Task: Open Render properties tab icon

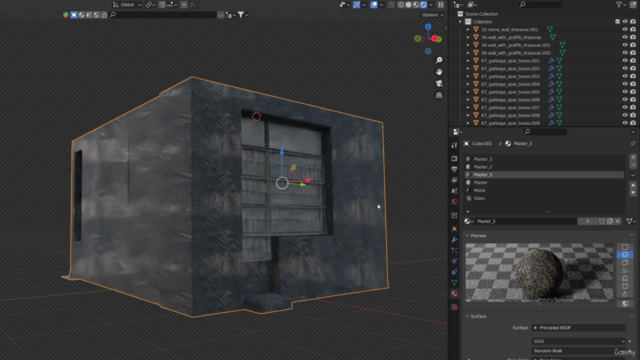Action: click(x=454, y=158)
